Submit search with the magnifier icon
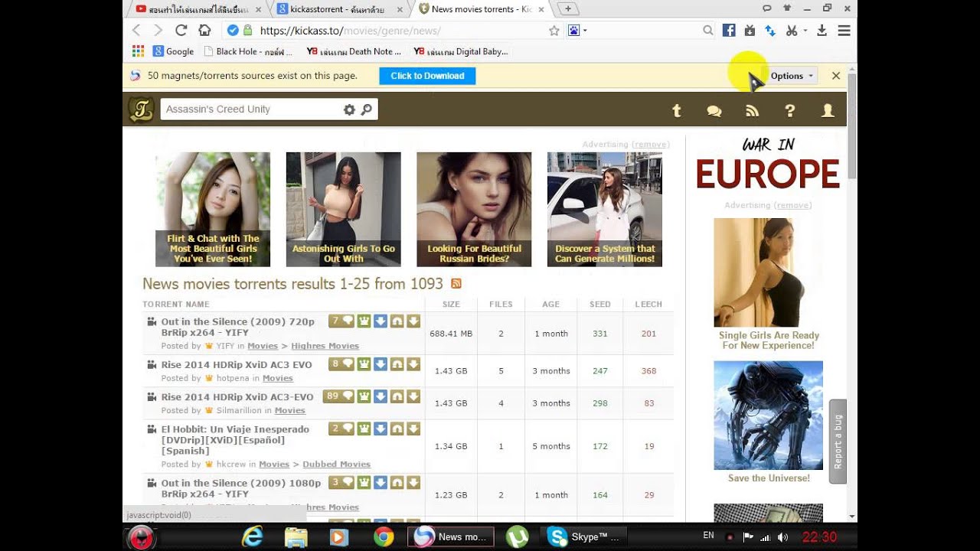Viewport: 980px width, 551px height. (367, 109)
